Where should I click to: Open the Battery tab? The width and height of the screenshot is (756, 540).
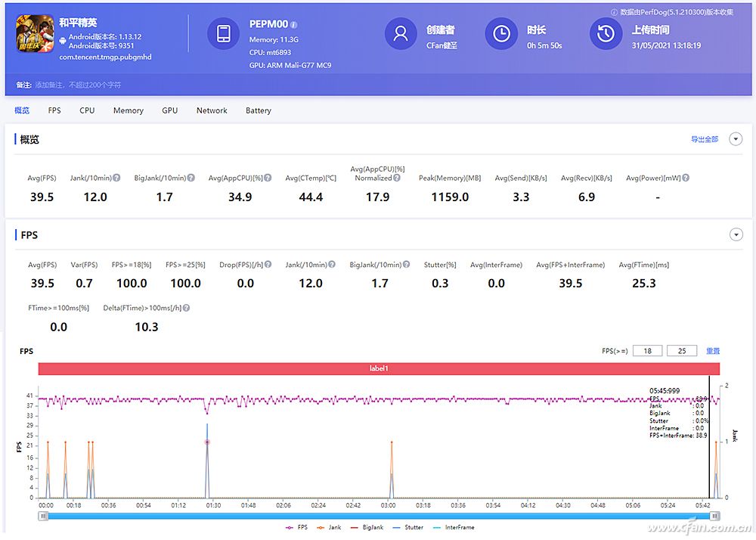258,110
